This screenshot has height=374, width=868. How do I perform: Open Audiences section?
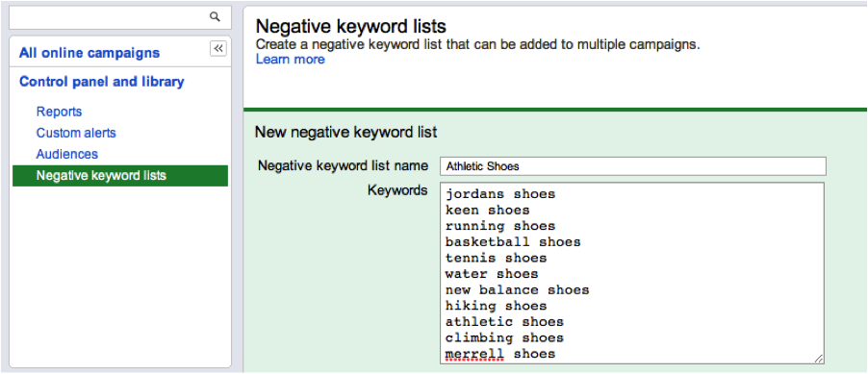pyautogui.click(x=67, y=155)
